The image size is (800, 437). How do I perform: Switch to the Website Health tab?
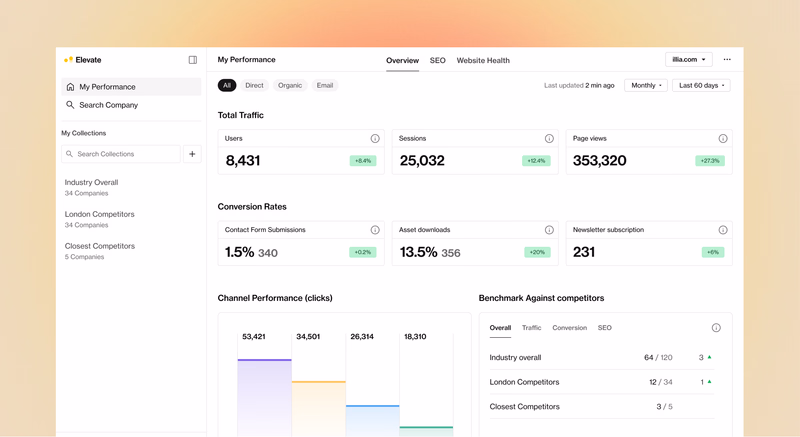point(483,60)
